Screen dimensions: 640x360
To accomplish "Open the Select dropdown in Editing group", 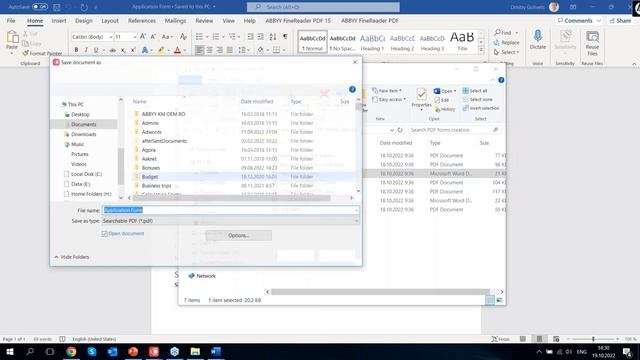I will tap(507, 52).
